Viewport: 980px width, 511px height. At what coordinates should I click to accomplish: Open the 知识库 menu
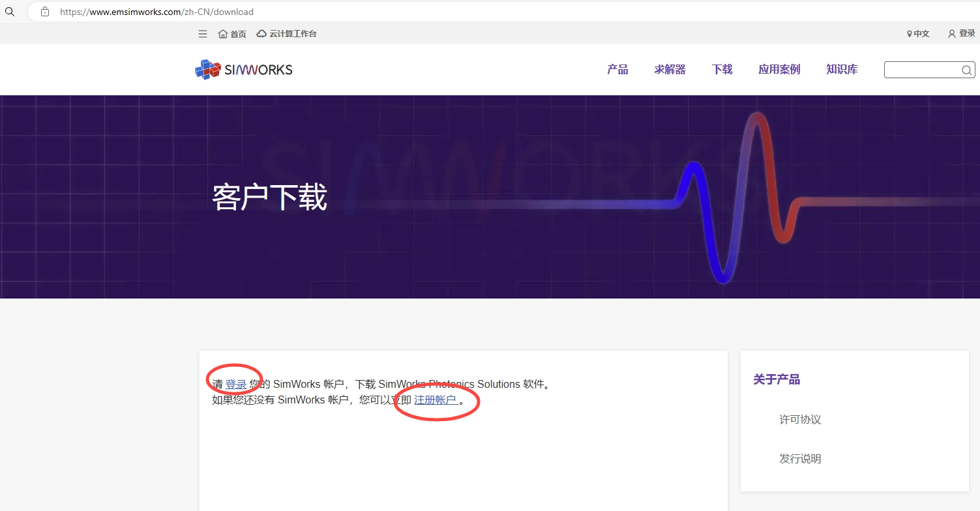[842, 70]
